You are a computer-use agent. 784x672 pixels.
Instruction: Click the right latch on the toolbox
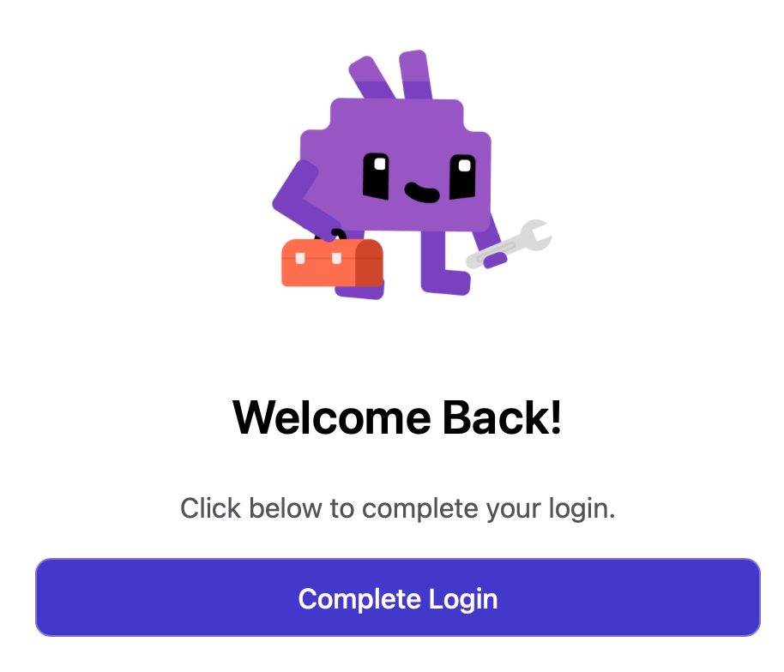pyautogui.click(x=336, y=258)
